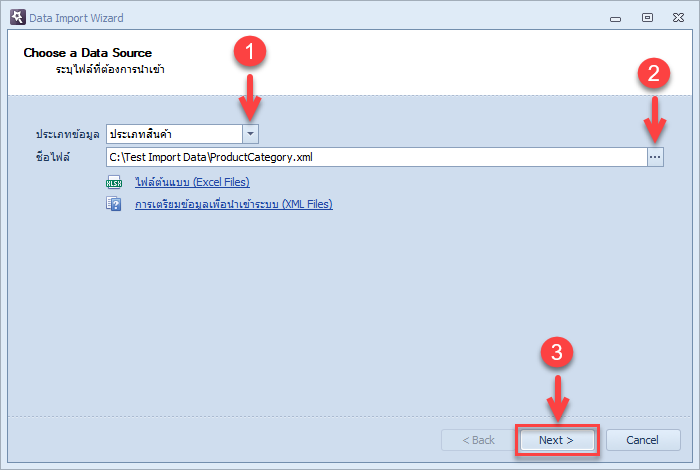700x470 pixels.
Task: Click the green XLSX file icon
Action: 114,182
